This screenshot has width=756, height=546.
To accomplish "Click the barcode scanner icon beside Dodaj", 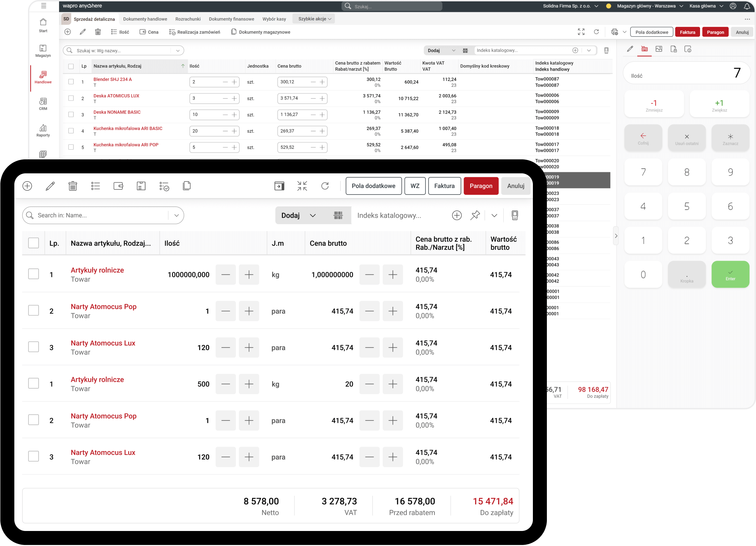I will (338, 215).
